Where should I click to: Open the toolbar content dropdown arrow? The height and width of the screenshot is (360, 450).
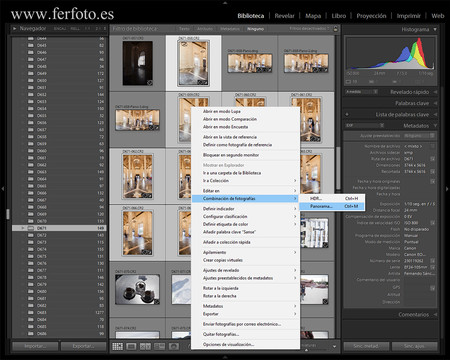tap(334, 347)
